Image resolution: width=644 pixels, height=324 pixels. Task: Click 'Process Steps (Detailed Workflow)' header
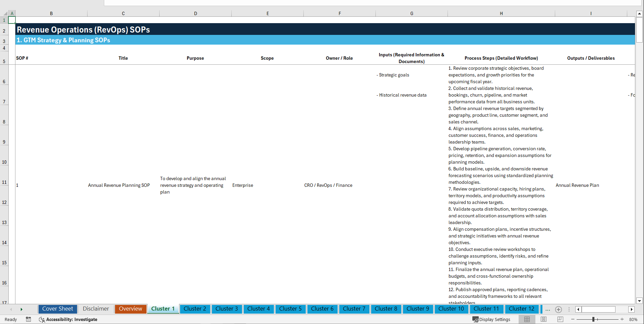[x=501, y=58]
